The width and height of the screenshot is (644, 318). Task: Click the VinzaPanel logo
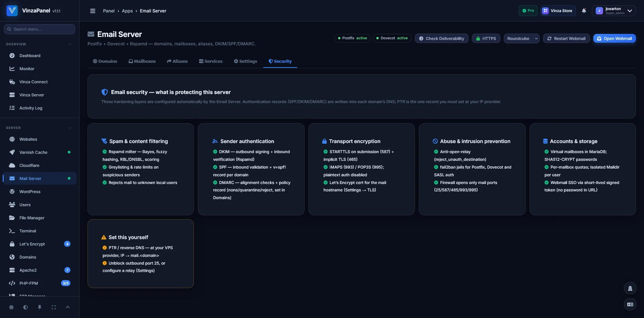coord(12,11)
